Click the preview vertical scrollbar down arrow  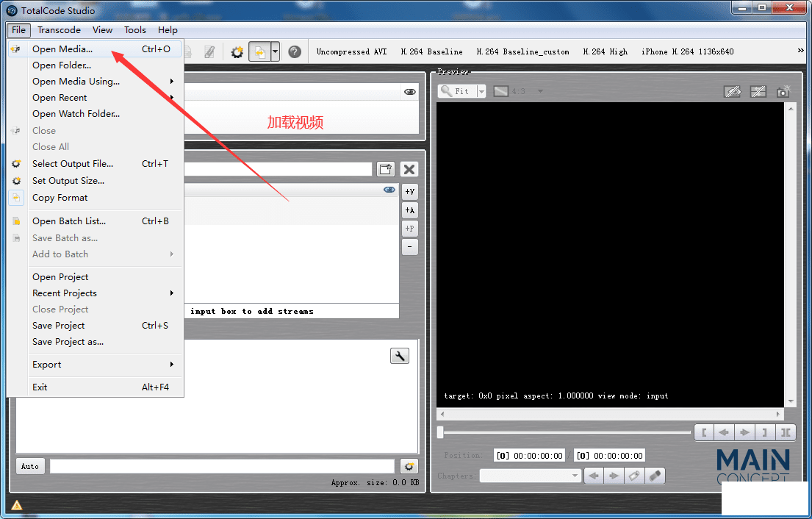tap(791, 401)
